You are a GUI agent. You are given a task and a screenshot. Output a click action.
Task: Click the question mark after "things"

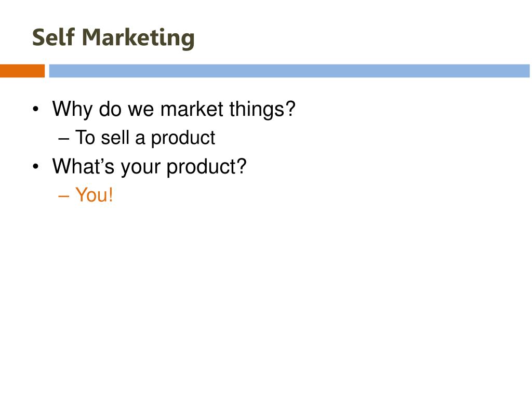tap(290, 108)
